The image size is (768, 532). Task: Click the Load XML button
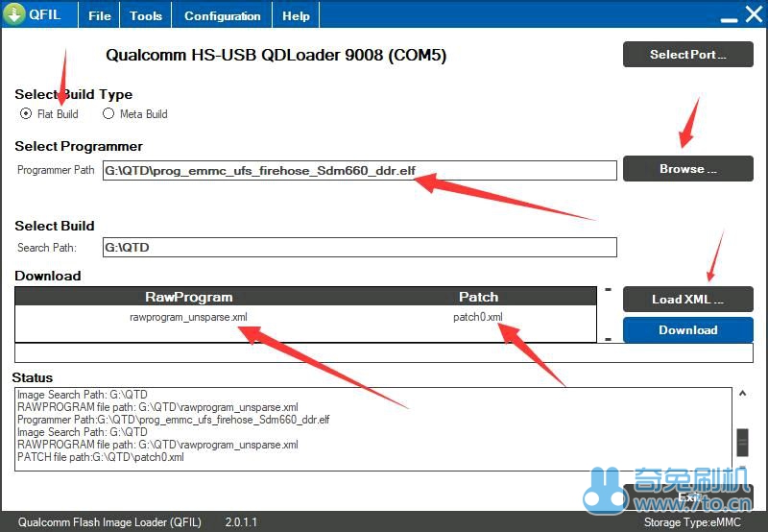click(687, 299)
